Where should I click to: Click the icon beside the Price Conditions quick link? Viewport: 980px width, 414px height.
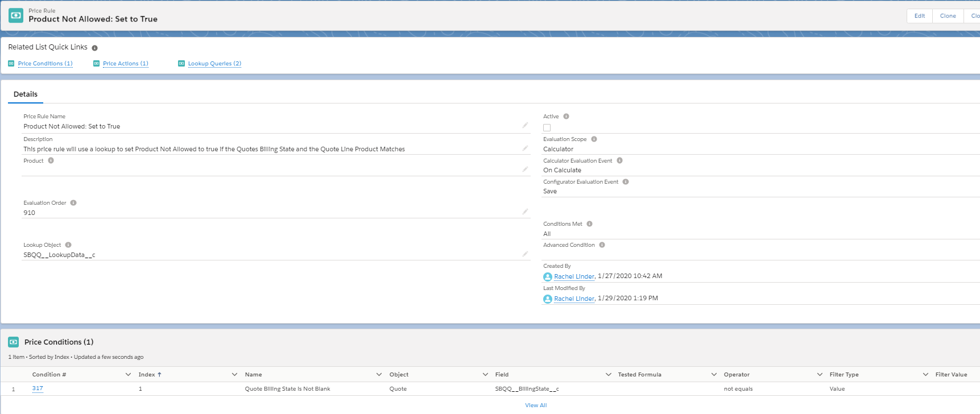click(x=11, y=63)
